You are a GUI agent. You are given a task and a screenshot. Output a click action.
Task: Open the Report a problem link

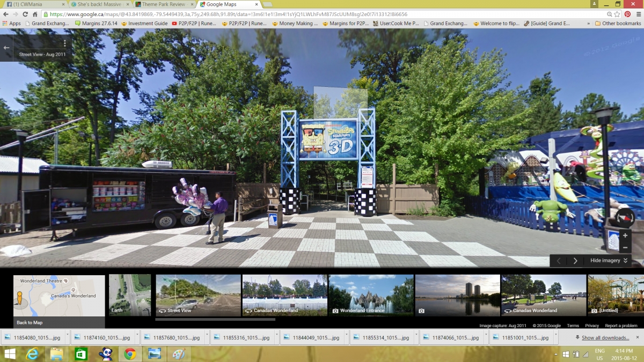pyautogui.click(x=621, y=326)
